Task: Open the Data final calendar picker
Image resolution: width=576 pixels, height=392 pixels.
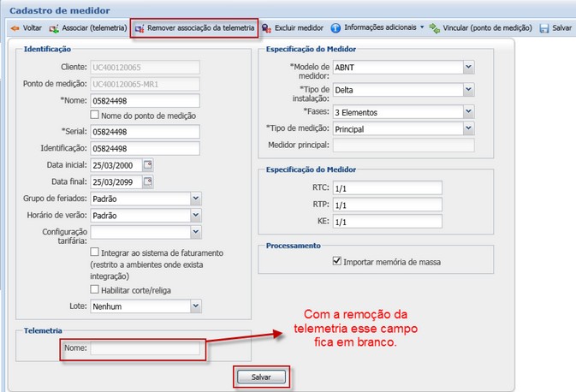Action: (x=147, y=181)
